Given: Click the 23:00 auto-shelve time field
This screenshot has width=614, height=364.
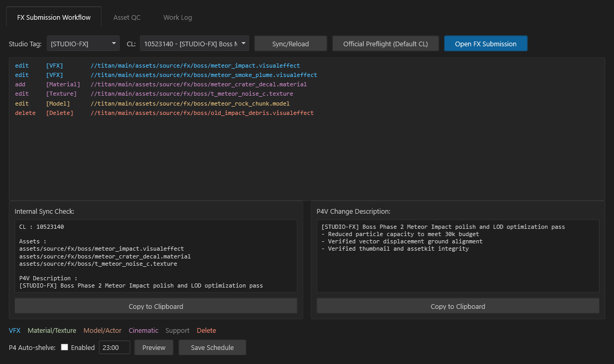Looking at the screenshot, I should [114, 347].
